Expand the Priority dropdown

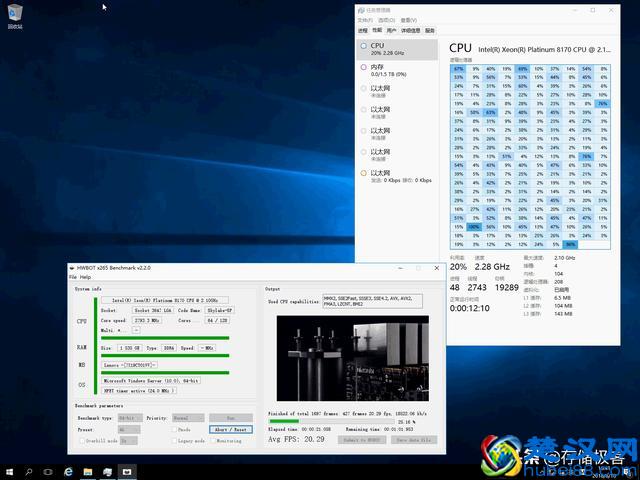point(188,417)
